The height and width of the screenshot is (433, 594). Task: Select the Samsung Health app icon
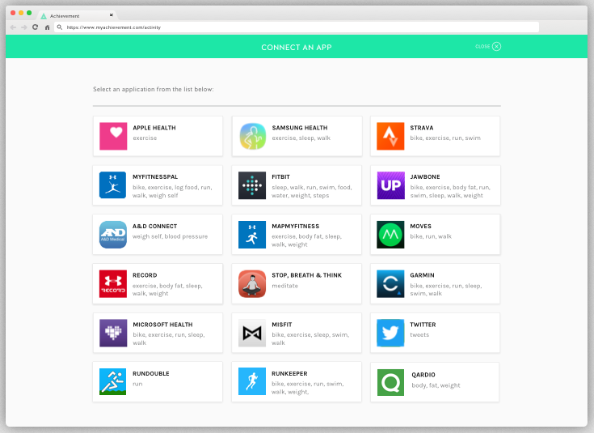[x=252, y=136]
